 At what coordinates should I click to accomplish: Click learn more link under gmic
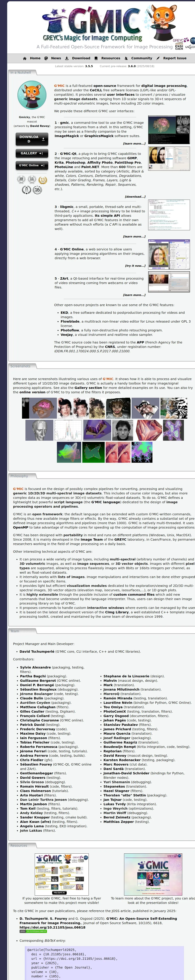(x=134, y=143)
